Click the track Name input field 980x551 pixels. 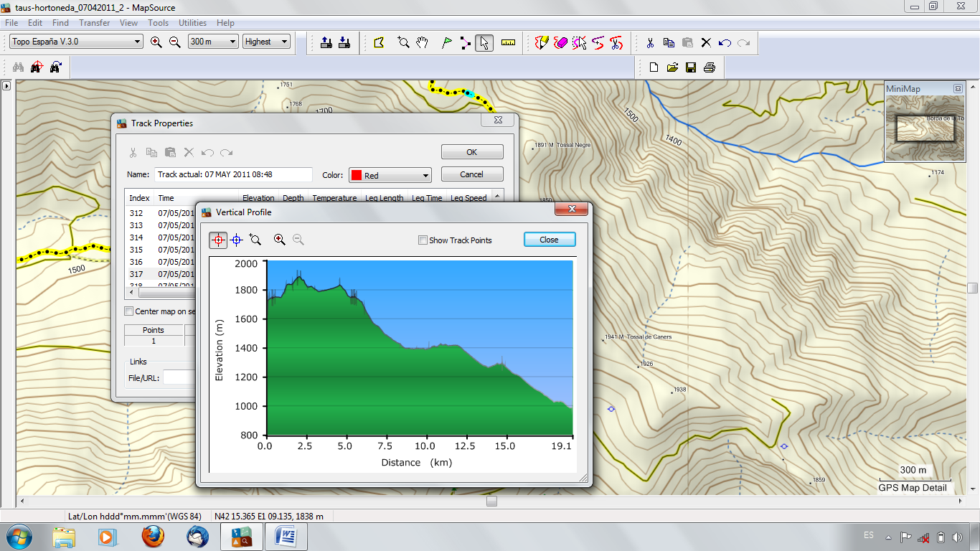click(x=233, y=174)
